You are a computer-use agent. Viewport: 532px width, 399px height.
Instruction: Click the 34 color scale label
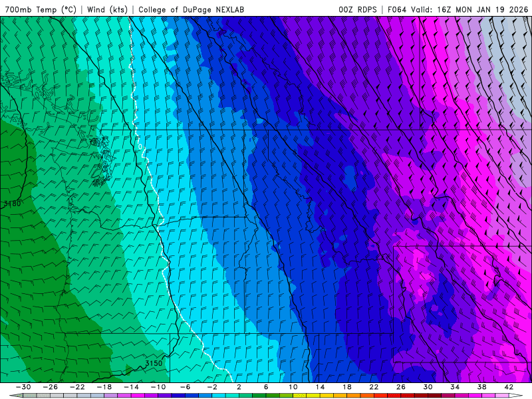click(455, 387)
